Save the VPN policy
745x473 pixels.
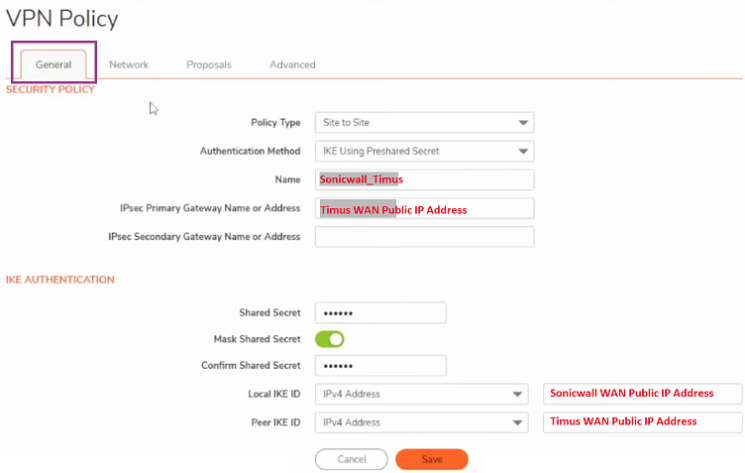(432, 459)
